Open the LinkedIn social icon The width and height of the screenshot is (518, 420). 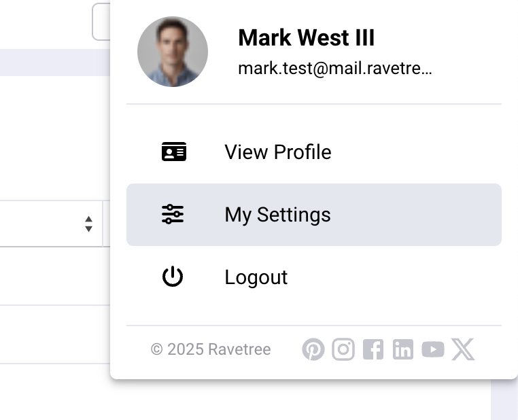click(x=402, y=350)
